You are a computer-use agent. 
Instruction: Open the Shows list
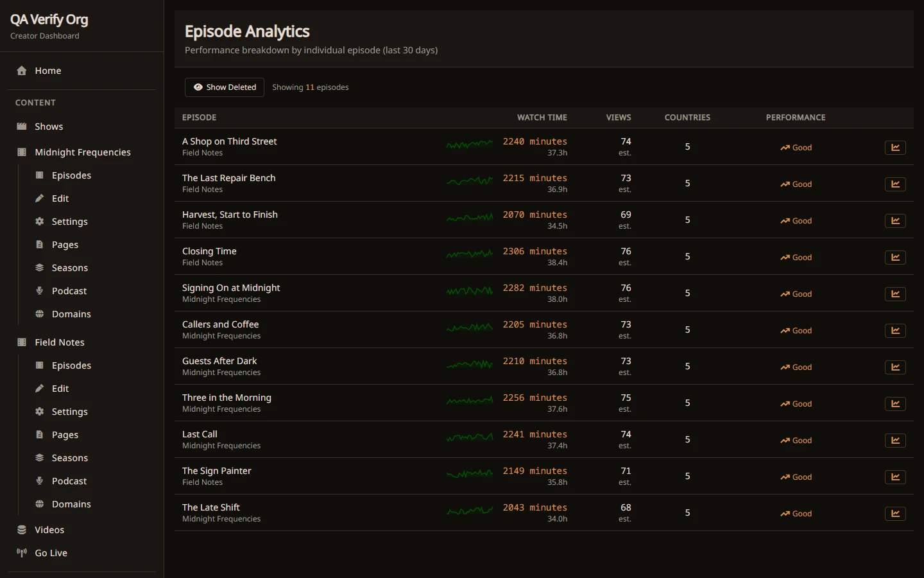coord(82,127)
